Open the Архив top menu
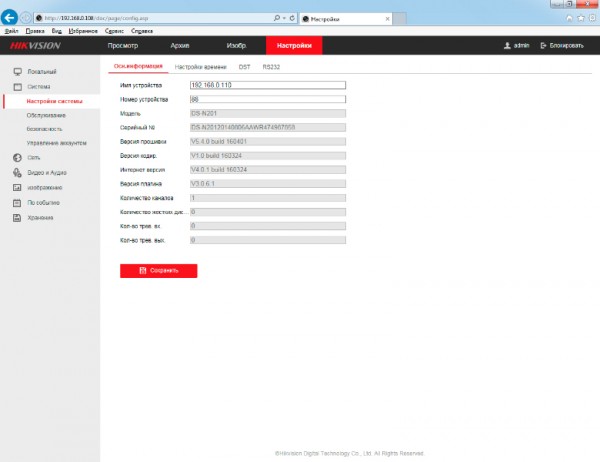The height and width of the screenshot is (462, 600). [179, 46]
